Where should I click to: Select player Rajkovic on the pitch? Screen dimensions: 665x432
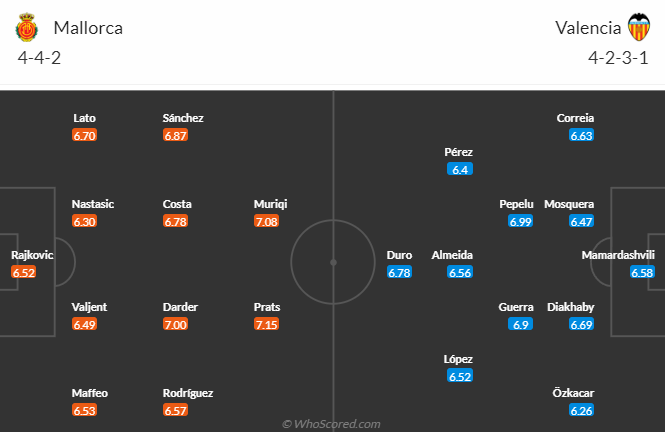(32, 255)
